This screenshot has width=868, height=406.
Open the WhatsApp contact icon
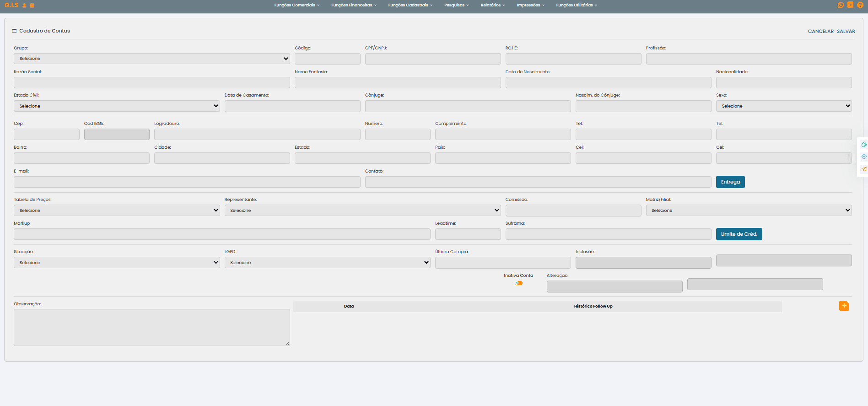pyautogui.click(x=841, y=5)
